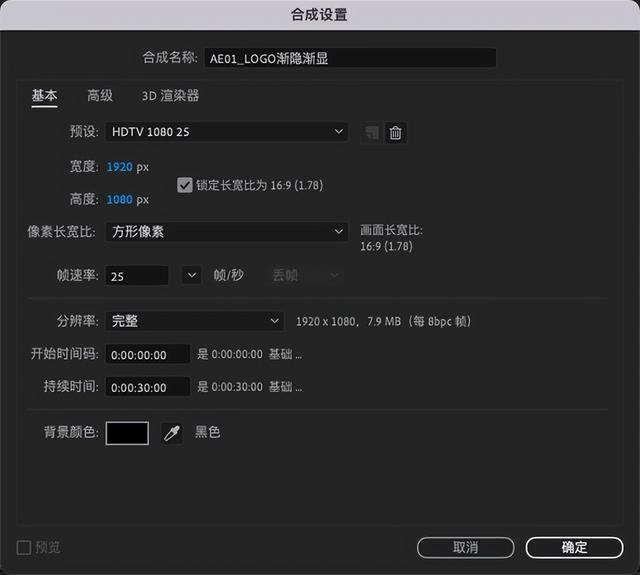The width and height of the screenshot is (640, 575).
Task: Click the 持续时间 0:00:30:00 field
Action: pos(148,387)
